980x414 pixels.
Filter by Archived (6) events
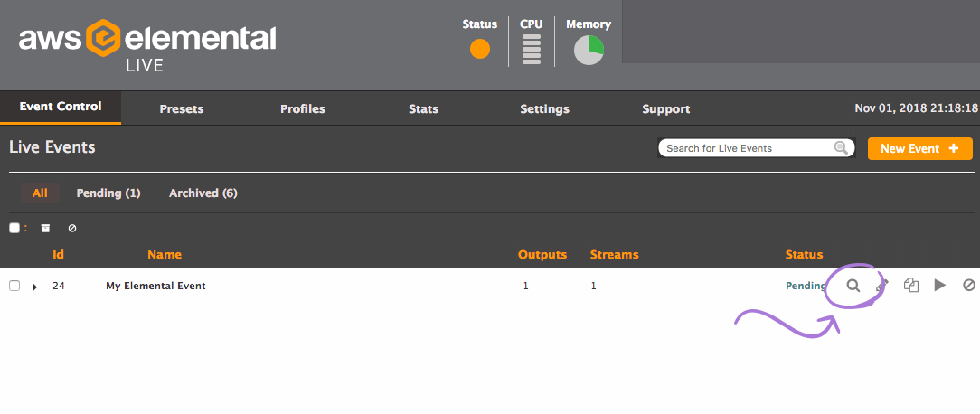(x=203, y=193)
